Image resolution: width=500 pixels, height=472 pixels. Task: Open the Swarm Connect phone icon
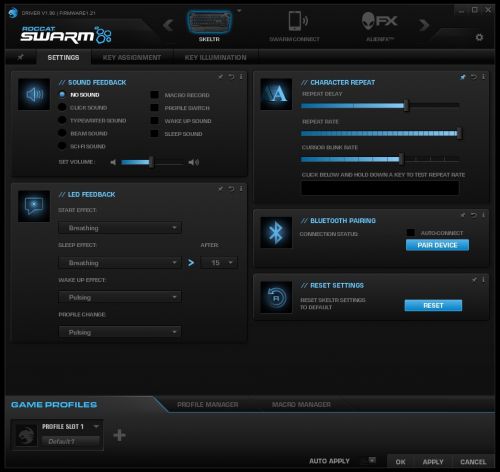(x=298, y=21)
